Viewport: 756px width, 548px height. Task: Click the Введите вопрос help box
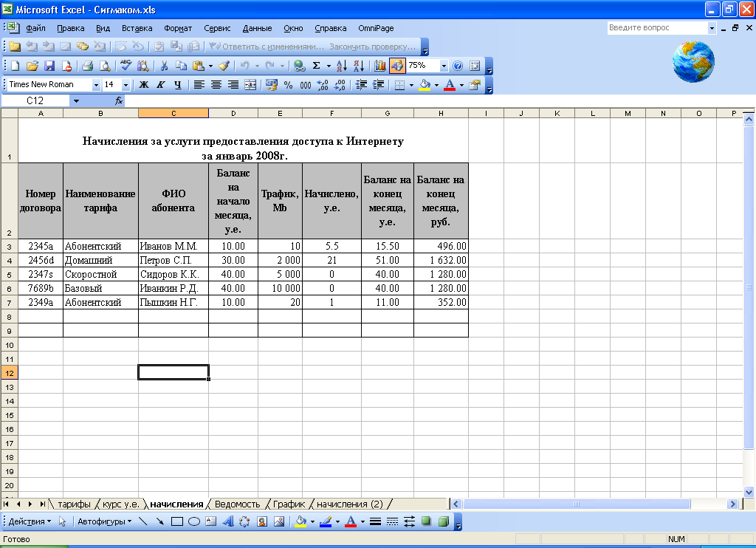click(656, 27)
